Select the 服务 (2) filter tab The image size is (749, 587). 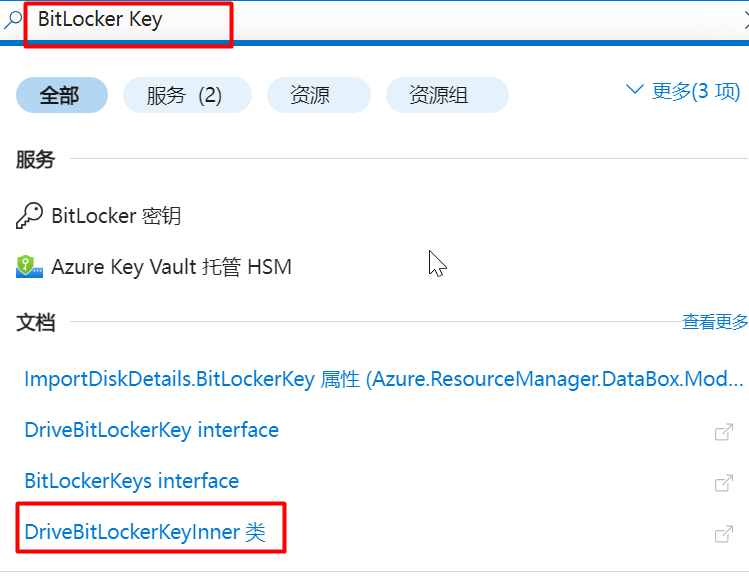[187, 95]
